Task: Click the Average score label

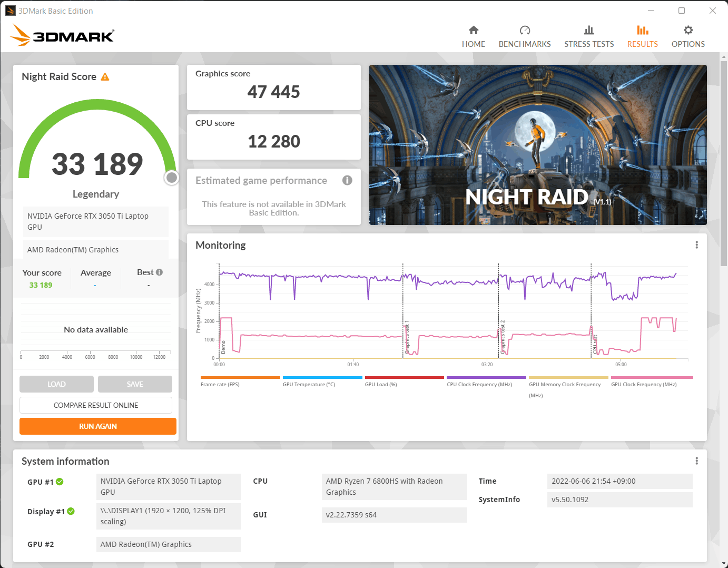Action: tap(96, 273)
